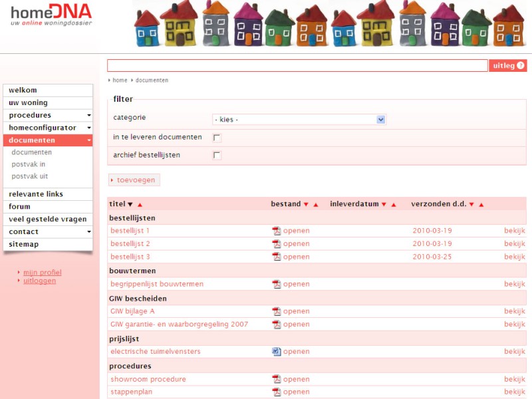Open PDF icon for bestellijst 3

277,257
